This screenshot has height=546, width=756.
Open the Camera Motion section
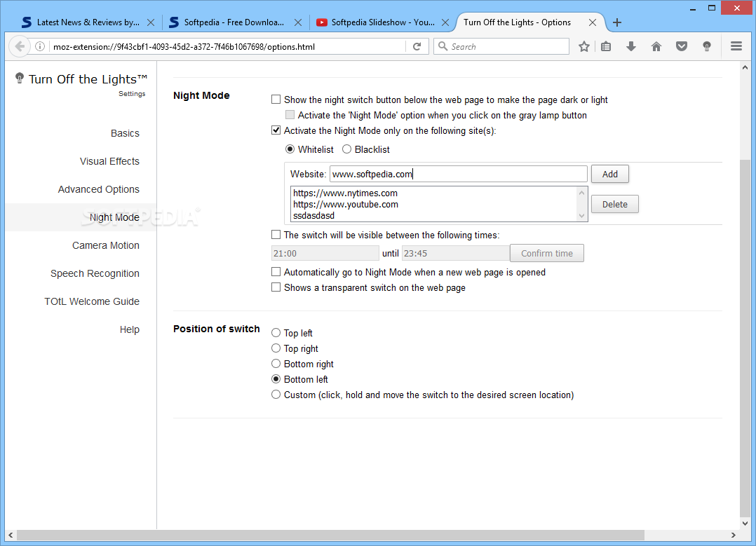point(106,245)
